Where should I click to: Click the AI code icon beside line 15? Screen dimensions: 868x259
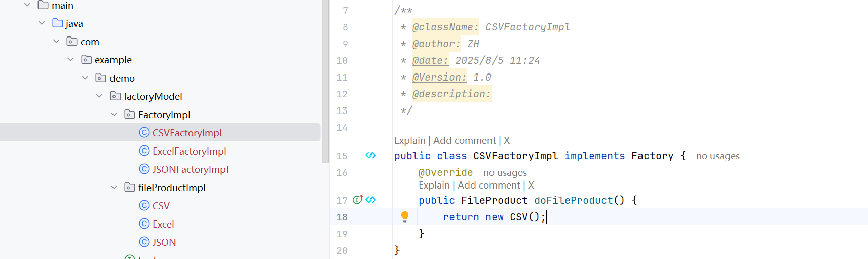(371, 155)
